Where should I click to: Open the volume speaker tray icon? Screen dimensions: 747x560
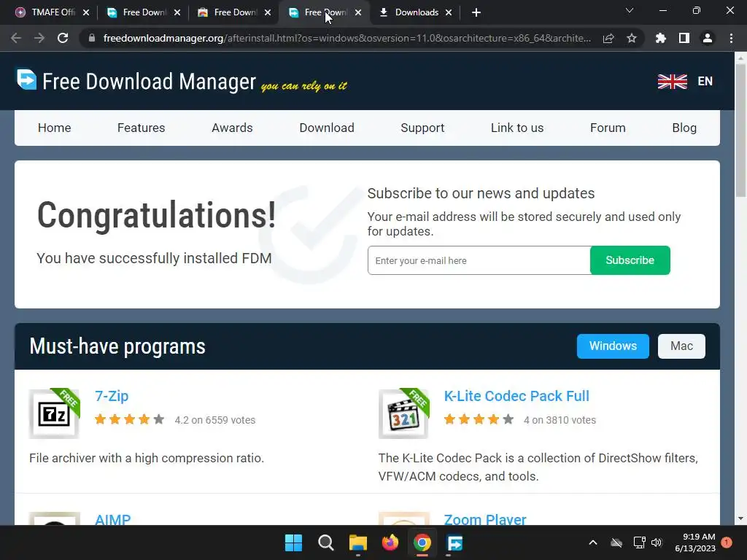657,542
